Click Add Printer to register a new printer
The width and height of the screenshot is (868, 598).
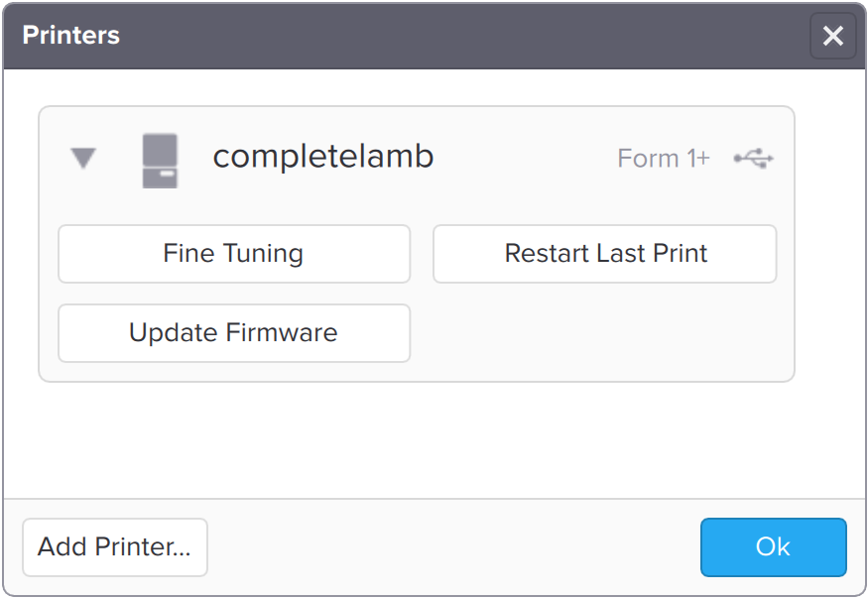[x=114, y=547]
